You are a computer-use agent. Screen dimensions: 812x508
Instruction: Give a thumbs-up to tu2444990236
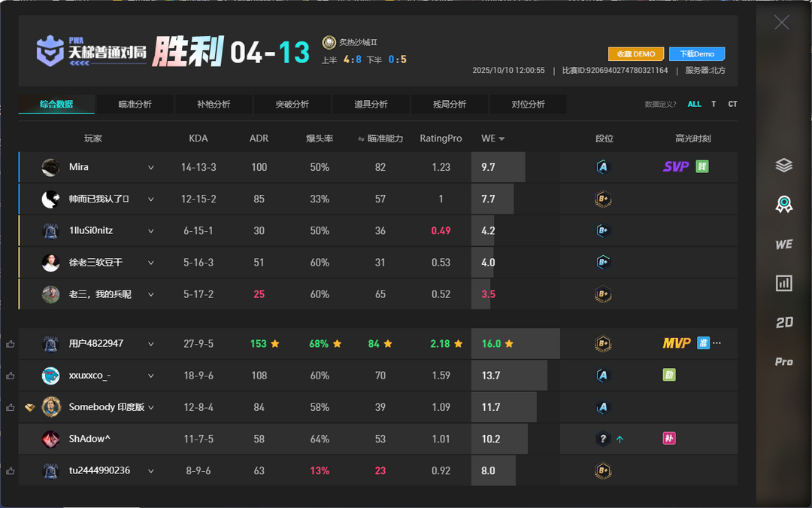coord(11,471)
